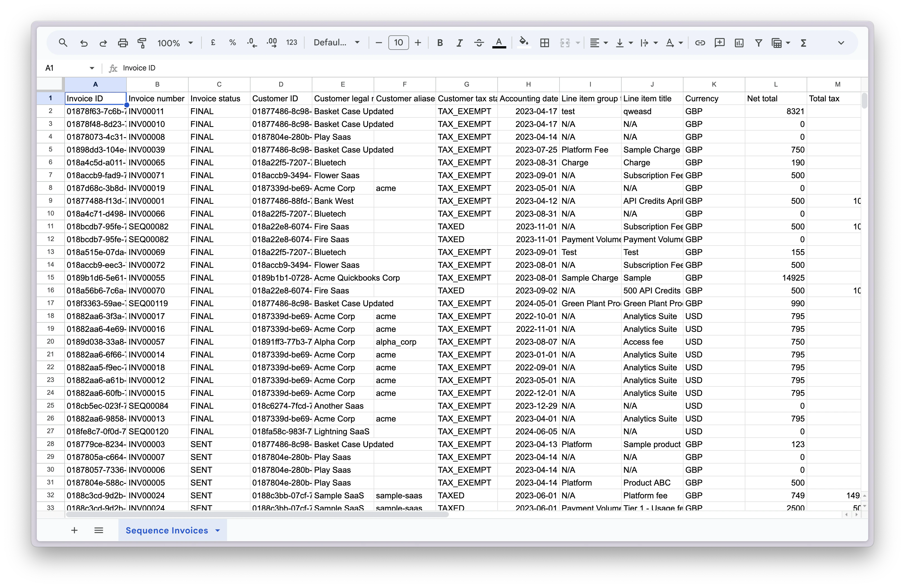Open the font family Default dropdown
The image size is (905, 588).
tap(337, 43)
